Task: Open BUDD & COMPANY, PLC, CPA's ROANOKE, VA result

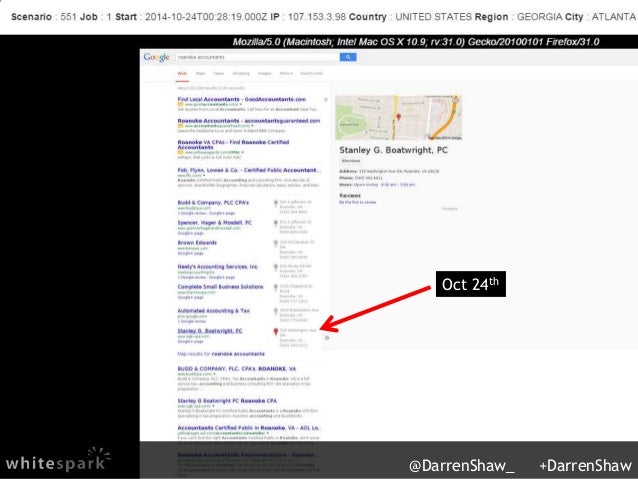Action: coord(237,369)
